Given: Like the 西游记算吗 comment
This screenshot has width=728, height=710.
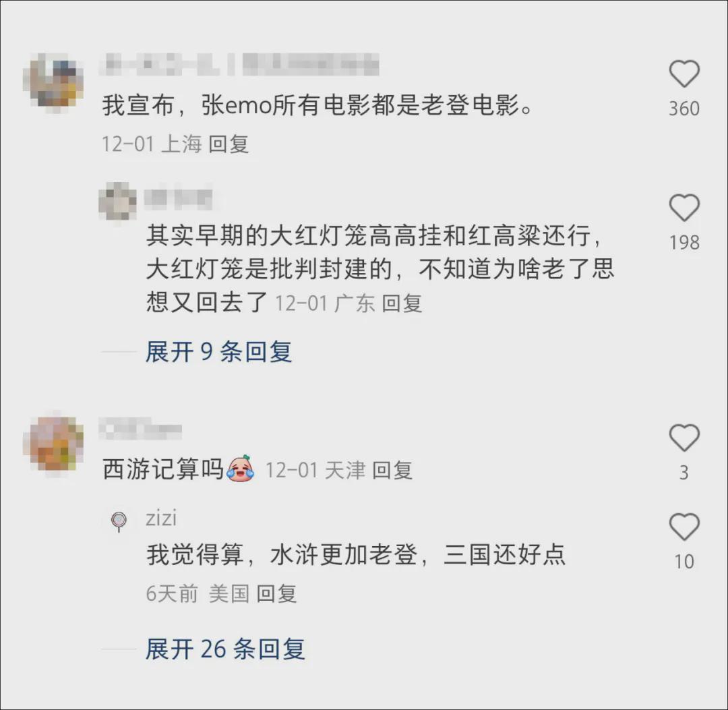Looking at the screenshot, I should click(684, 438).
